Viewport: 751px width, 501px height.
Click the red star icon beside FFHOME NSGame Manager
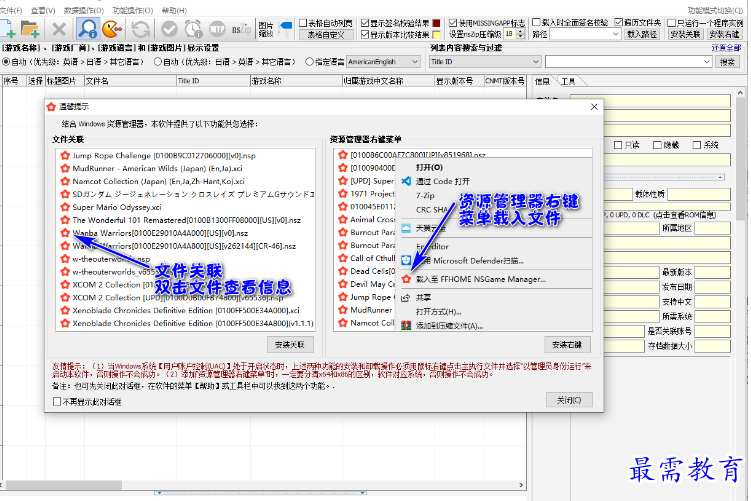pos(406,279)
